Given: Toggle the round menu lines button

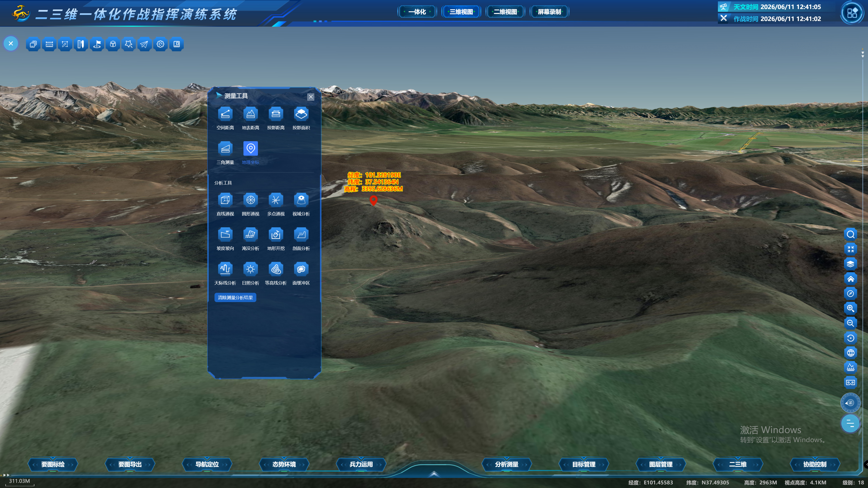Looking at the screenshot, I should click(x=850, y=423).
